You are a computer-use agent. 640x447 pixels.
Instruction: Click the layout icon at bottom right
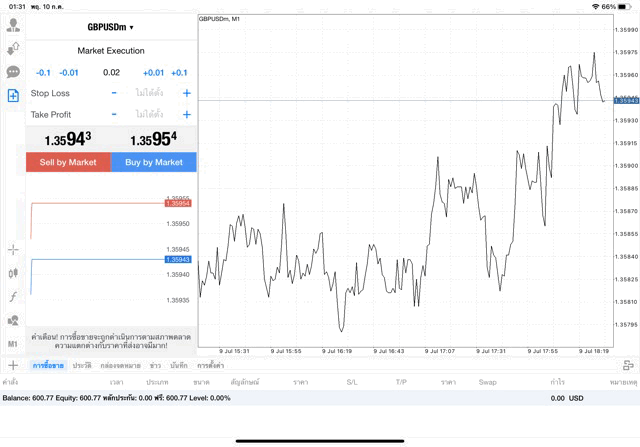click(627, 366)
